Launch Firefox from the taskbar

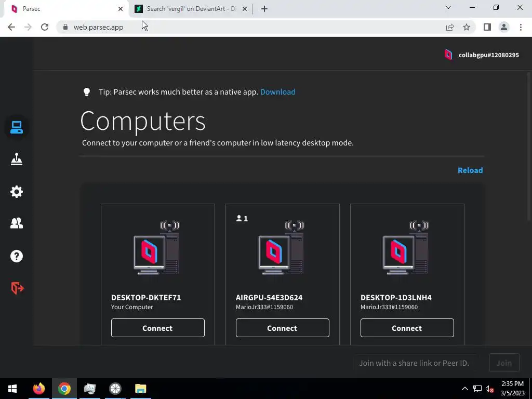coord(38,389)
